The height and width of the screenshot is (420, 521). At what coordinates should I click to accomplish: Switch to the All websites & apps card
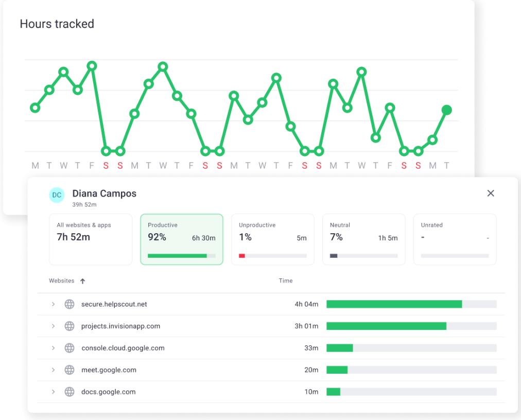pos(91,238)
